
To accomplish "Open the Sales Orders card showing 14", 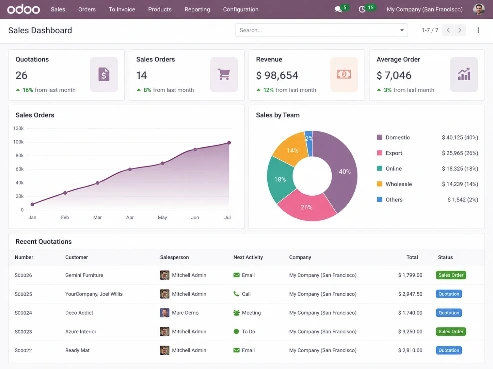I will [x=186, y=75].
